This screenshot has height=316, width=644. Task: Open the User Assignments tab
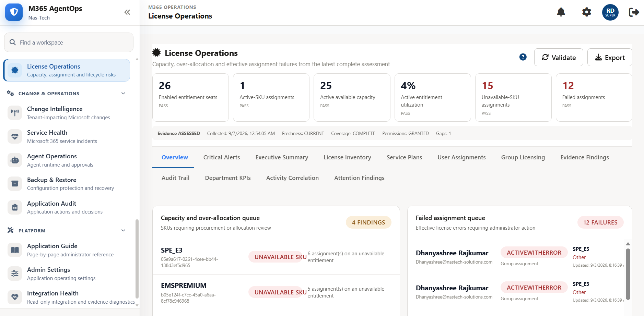click(461, 157)
